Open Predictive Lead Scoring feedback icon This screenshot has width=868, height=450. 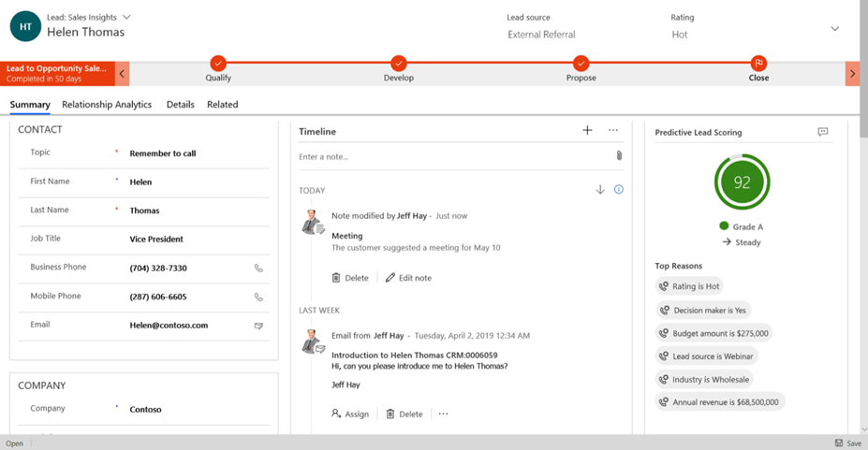pos(822,133)
